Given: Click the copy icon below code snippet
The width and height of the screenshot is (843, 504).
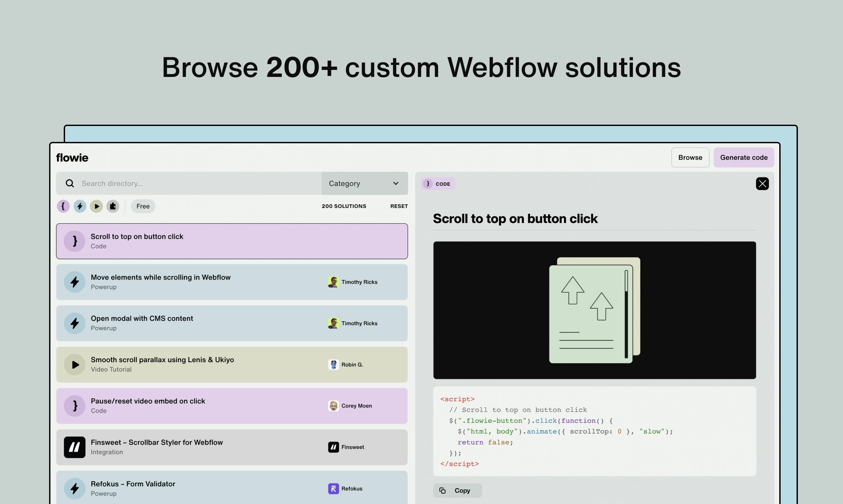Looking at the screenshot, I should 442,490.
